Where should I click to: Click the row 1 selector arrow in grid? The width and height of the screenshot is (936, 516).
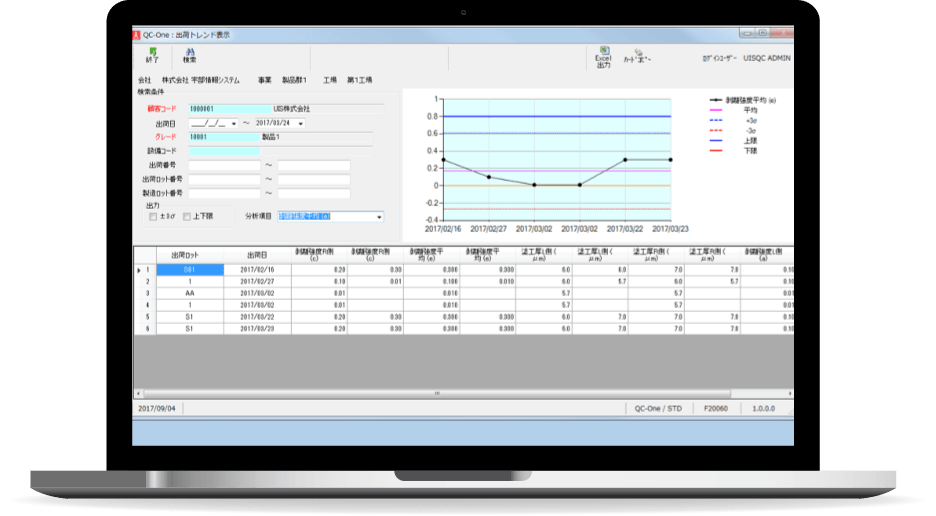pyautogui.click(x=138, y=270)
